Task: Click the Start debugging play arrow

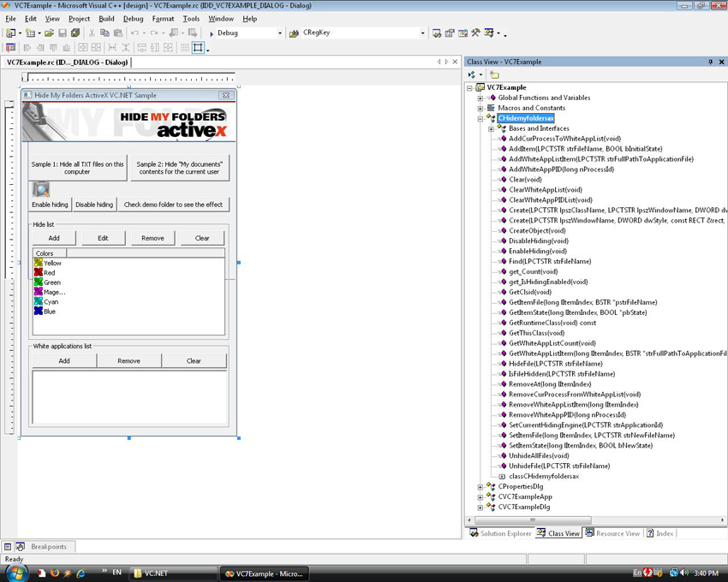Action: click(212, 33)
